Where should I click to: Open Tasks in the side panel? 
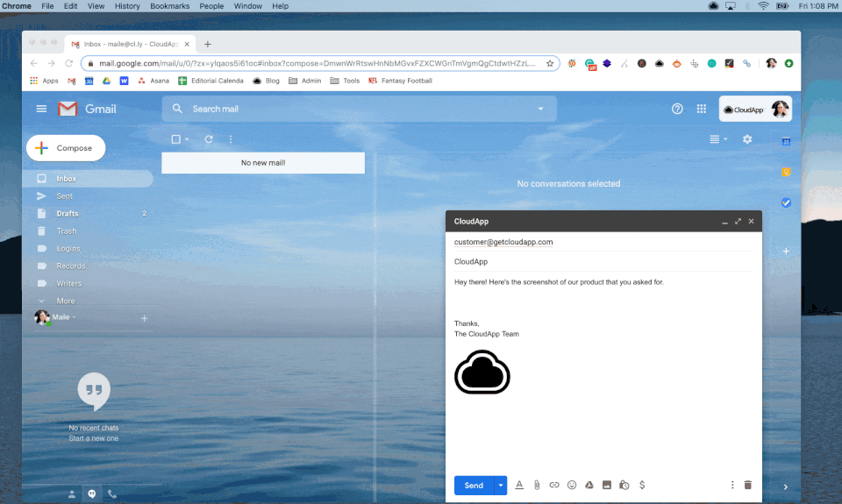(x=786, y=202)
